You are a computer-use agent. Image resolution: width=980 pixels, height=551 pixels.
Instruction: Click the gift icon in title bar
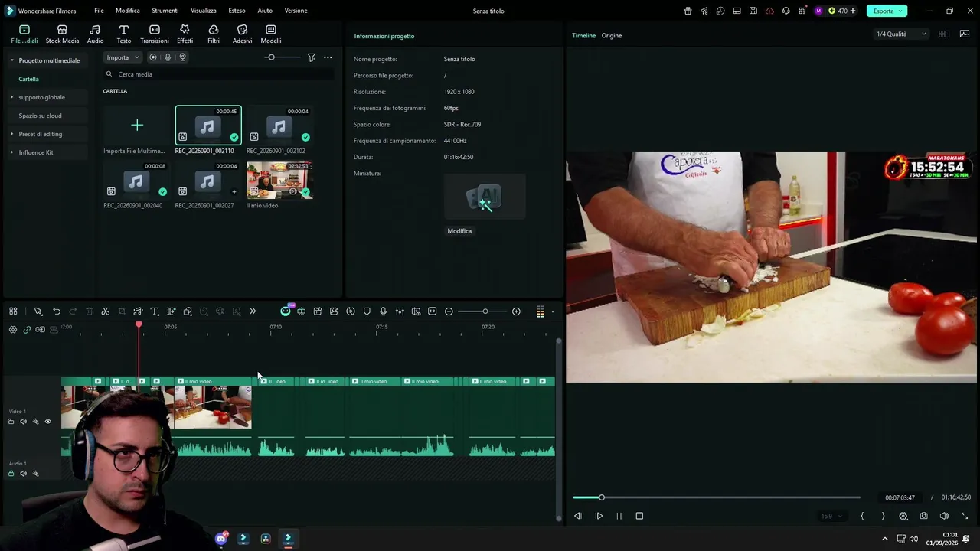coord(688,11)
